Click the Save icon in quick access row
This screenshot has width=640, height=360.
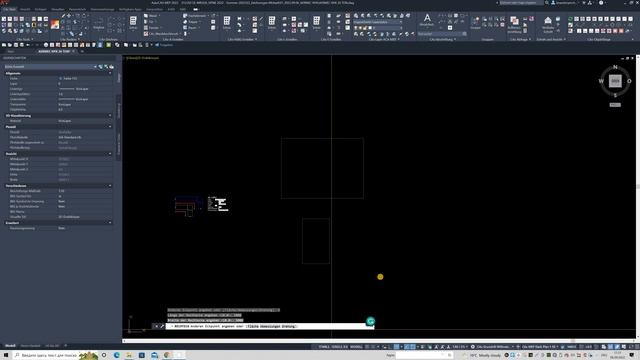(x=16, y=45)
